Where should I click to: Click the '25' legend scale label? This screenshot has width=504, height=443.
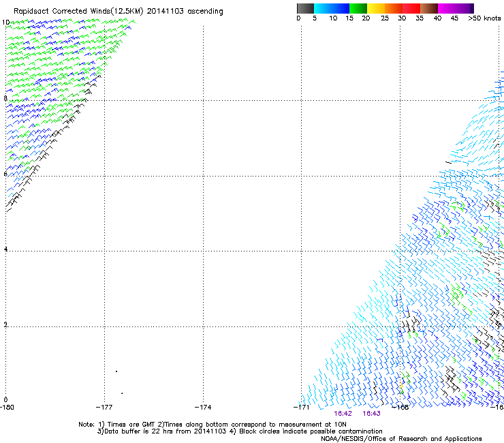click(385, 18)
